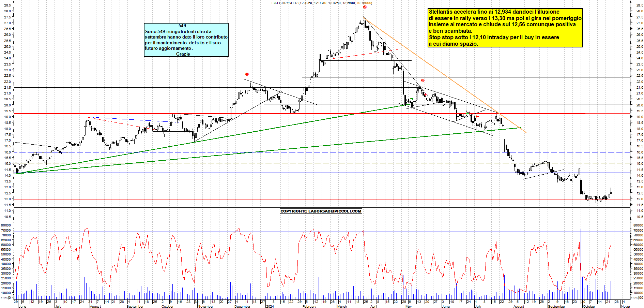Click the February month label
Image resolution: width=644 pixels, height=308 pixels.
pos(309,306)
